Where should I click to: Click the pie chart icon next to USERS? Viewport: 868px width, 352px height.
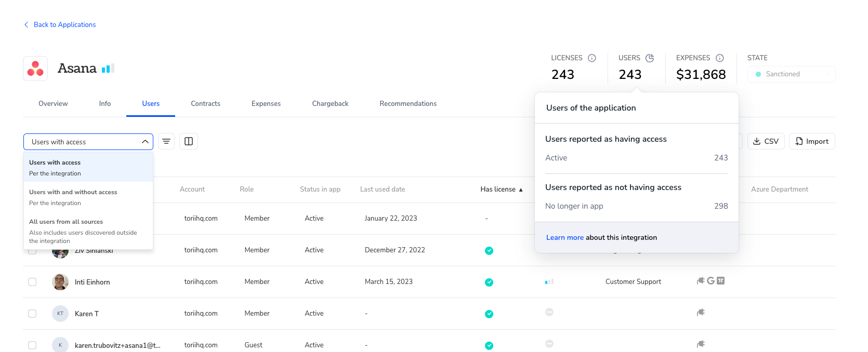point(650,58)
